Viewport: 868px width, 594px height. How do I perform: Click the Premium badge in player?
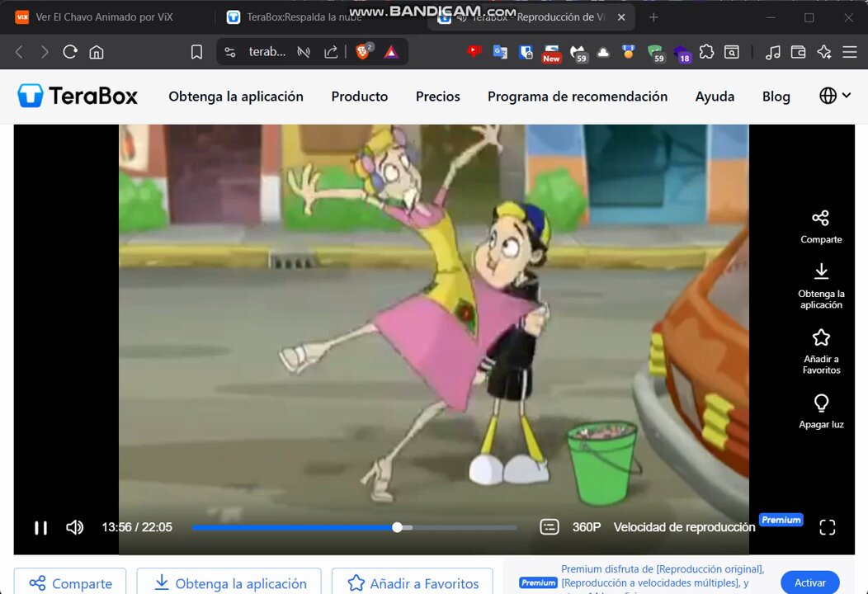(x=781, y=520)
